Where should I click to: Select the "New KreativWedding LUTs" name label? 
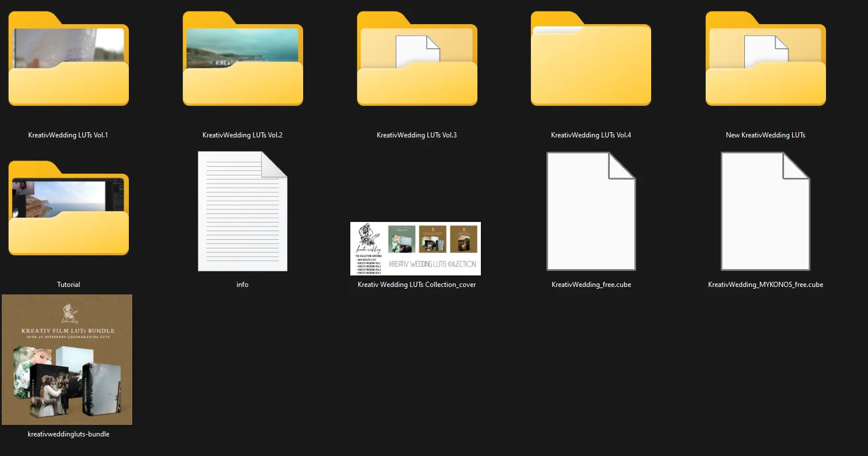(x=765, y=135)
